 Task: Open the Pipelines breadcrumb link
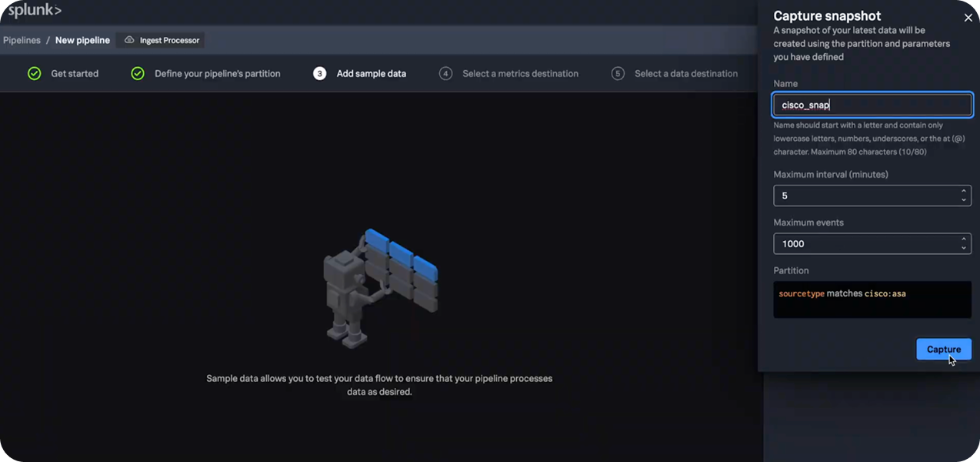(x=22, y=40)
